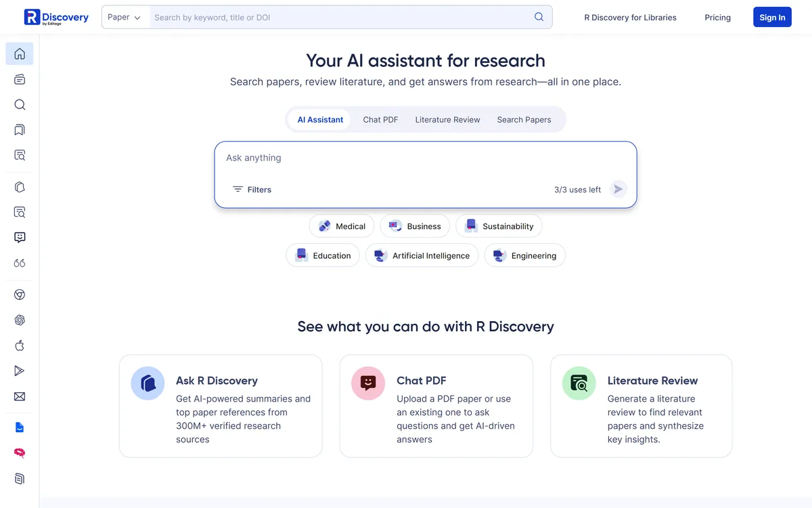Click the document-search icon below the hexagon icon
Image resolution: width=812 pixels, height=508 pixels.
[x=20, y=212]
